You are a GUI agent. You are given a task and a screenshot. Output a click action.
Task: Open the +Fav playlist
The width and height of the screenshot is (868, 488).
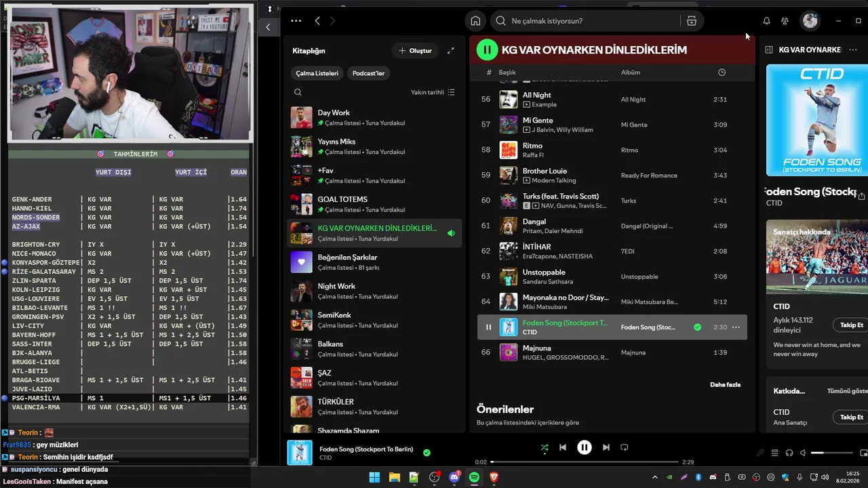tap(375, 176)
